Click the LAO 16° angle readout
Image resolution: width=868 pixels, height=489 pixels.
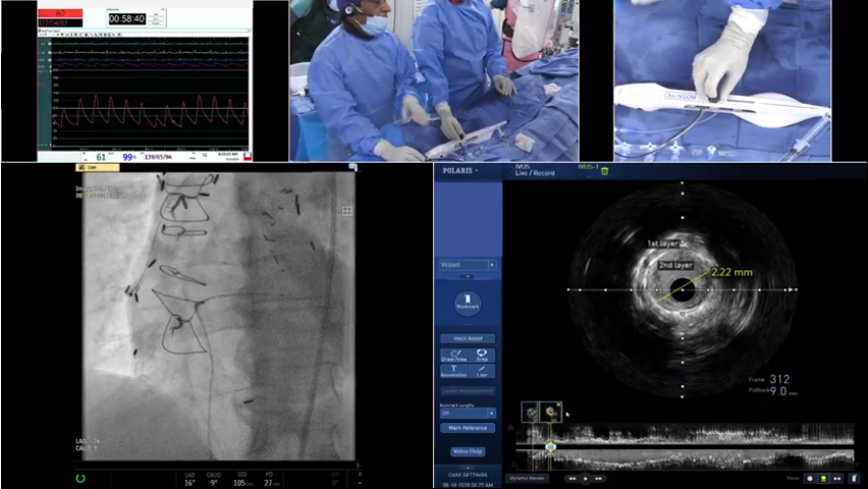190,479
